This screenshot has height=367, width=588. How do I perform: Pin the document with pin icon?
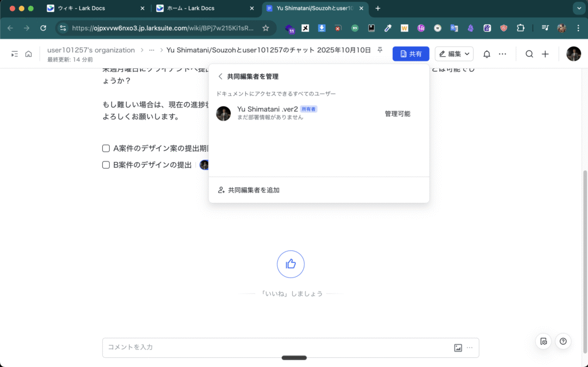pos(380,51)
